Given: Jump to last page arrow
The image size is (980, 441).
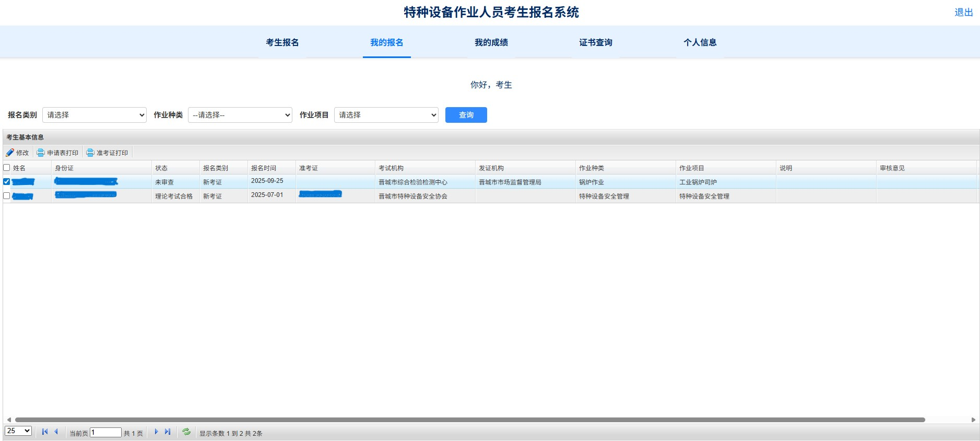Looking at the screenshot, I should pyautogui.click(x=167, y=432).
